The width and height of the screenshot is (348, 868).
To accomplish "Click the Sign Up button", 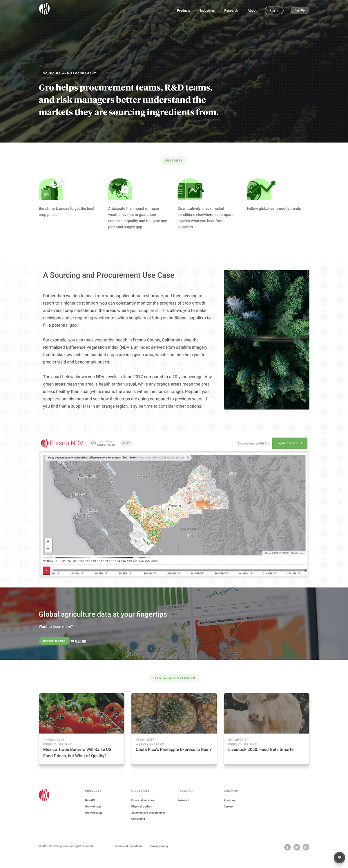I will [x=300, y=10].
